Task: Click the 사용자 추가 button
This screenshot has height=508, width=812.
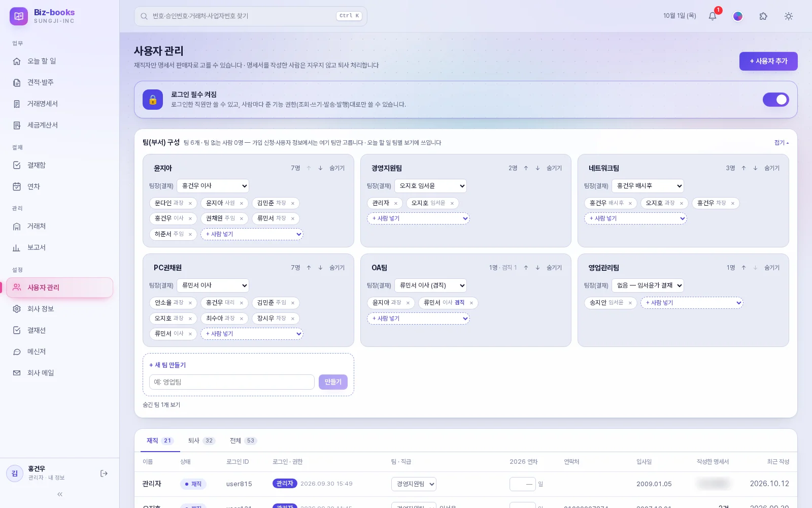Action: tap(768, 61)
